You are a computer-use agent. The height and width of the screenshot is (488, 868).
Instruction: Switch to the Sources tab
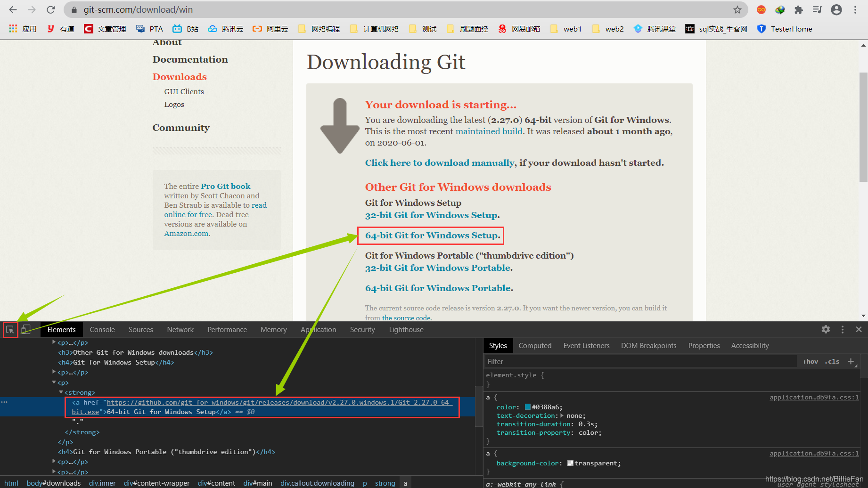(141, 330)
